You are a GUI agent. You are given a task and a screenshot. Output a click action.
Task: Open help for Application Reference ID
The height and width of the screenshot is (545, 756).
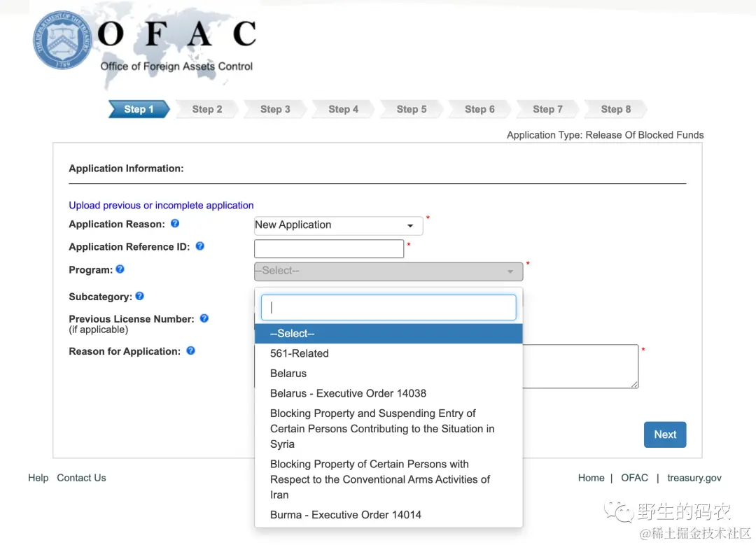pyautogui.click(x=199, y=246)
